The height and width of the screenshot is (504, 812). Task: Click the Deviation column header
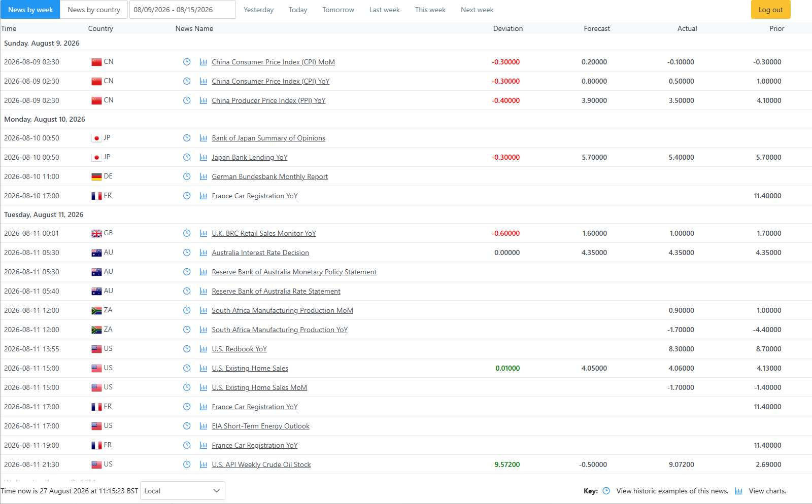(508, 28)
